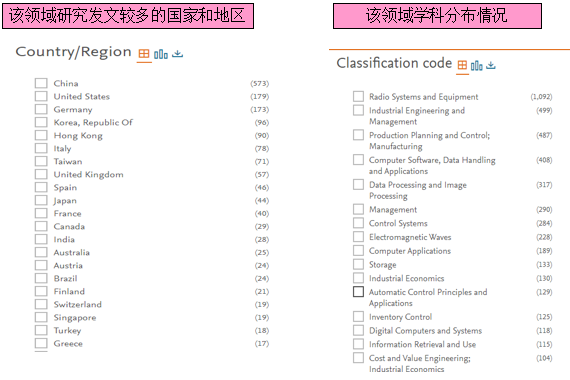Select the Turkey checkbox

tap(41, 330)
